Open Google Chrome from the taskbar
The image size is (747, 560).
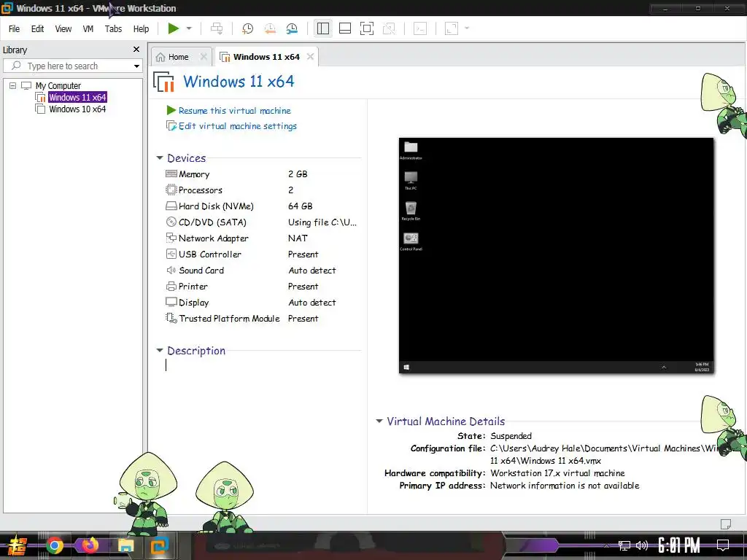click(54, 545)
